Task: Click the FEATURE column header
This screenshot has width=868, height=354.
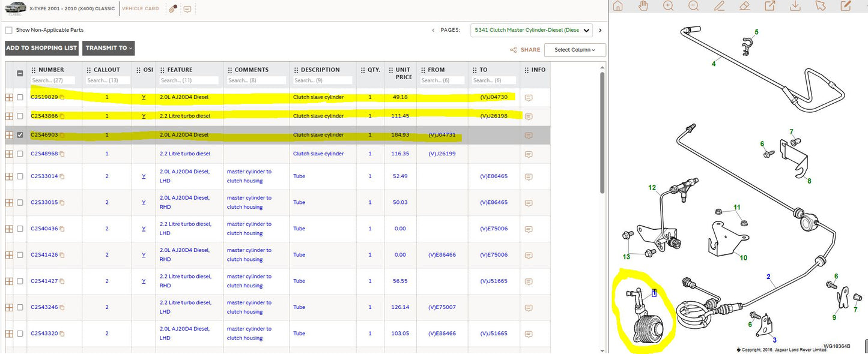Action: tap(180, 70)
